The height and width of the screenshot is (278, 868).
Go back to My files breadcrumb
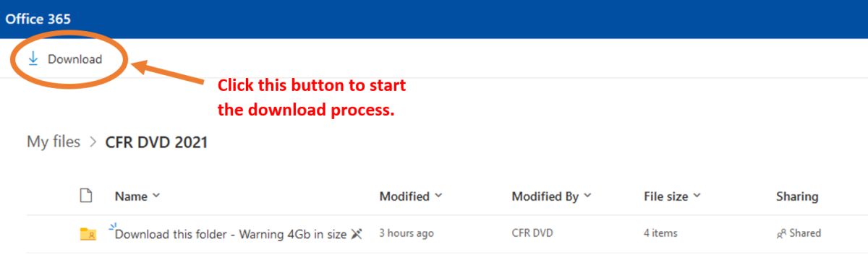pos(54,142)
